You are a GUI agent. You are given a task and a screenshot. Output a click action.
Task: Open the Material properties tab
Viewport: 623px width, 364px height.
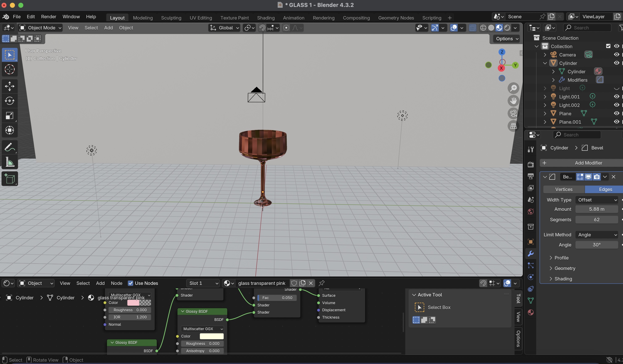(x=531, y=312)
